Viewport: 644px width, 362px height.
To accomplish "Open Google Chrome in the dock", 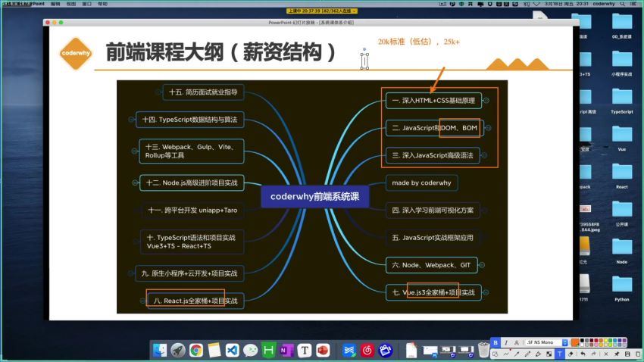I will coord(196,351).
